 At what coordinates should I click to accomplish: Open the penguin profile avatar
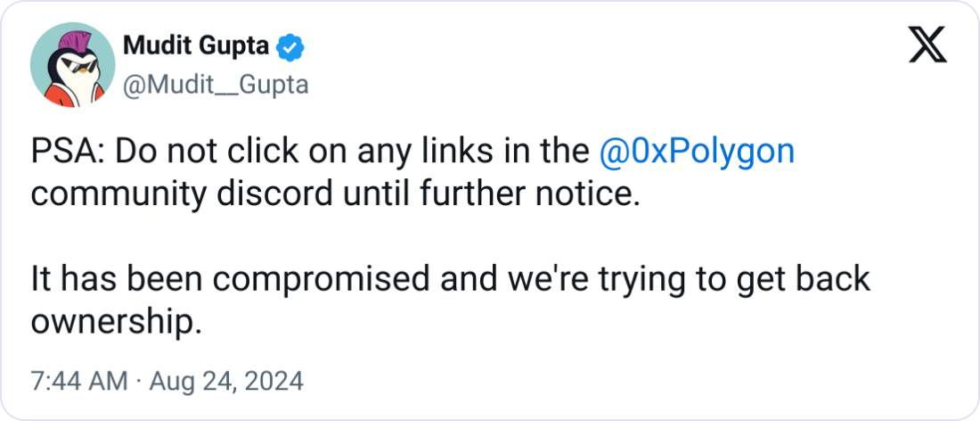click(72, 64)
